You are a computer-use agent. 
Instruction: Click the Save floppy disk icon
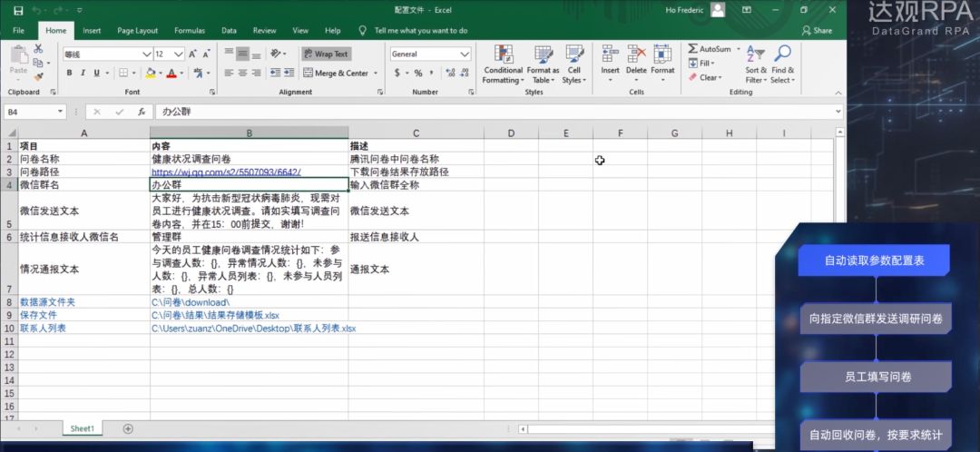[x=18, y=10]
